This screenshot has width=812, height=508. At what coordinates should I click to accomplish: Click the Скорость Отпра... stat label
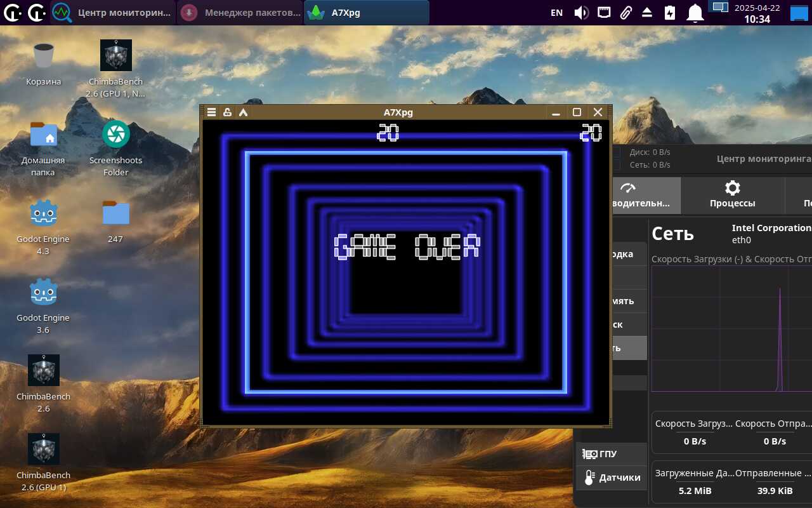pyautogui.click(x=774, y=424)
